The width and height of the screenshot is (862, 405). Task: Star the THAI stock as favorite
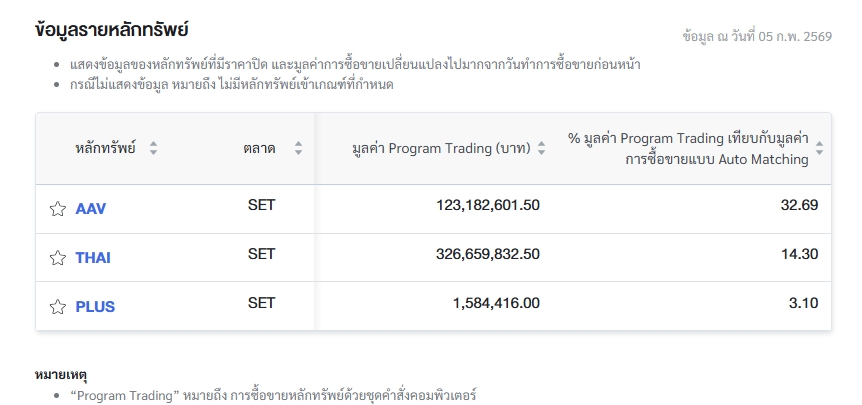point(57,258)
